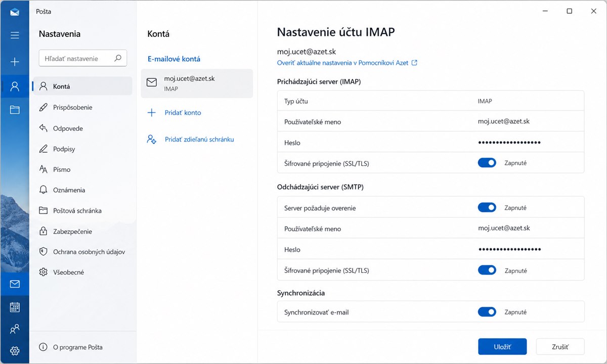Viewport: 607px width, 364px height.
Task: Click SMTP Heslo password field
Action: 509,249
